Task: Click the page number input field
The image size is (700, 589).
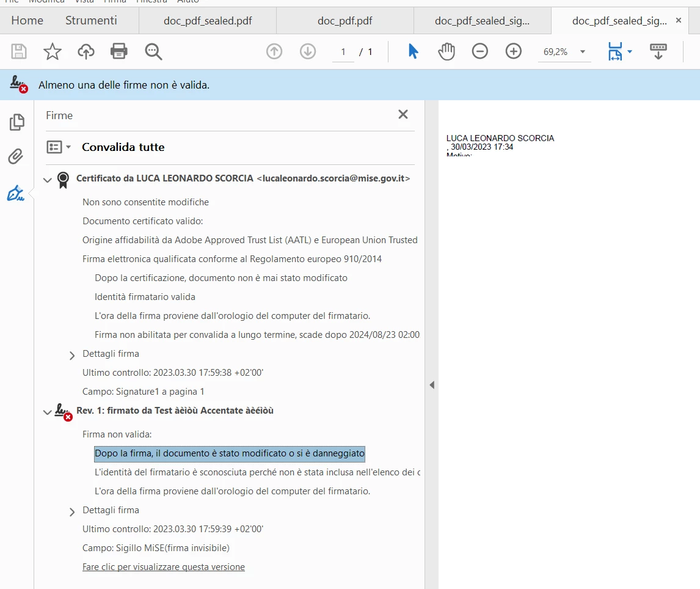Action: 343,52
